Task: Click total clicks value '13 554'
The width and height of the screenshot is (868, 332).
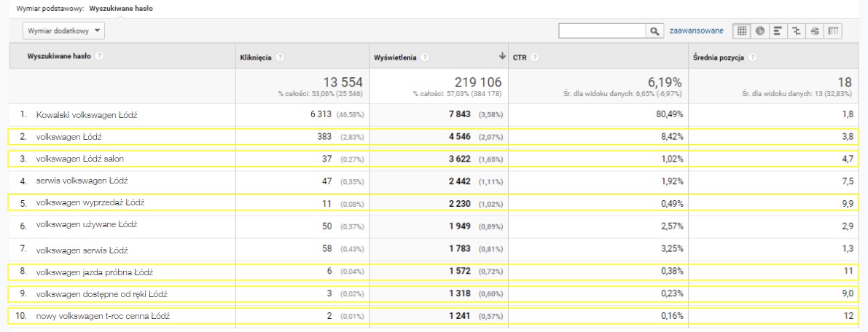Action: [x=343, y=82]
